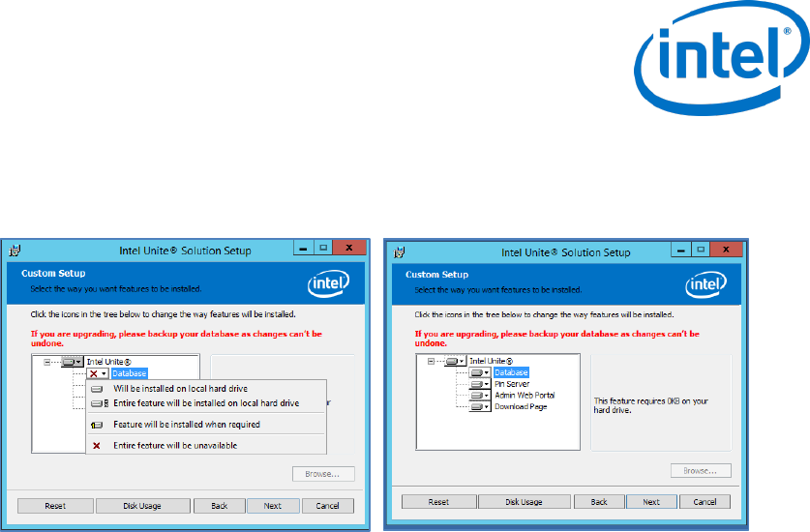Click Browse button in right window
Viewport: 810px width, 532px height.
click(x=701, y=470)
